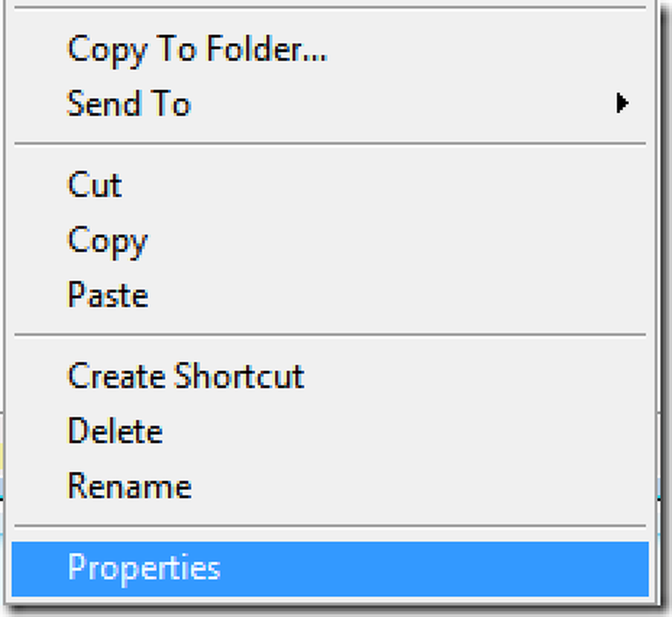Choose Paste from the context menu

330,295
